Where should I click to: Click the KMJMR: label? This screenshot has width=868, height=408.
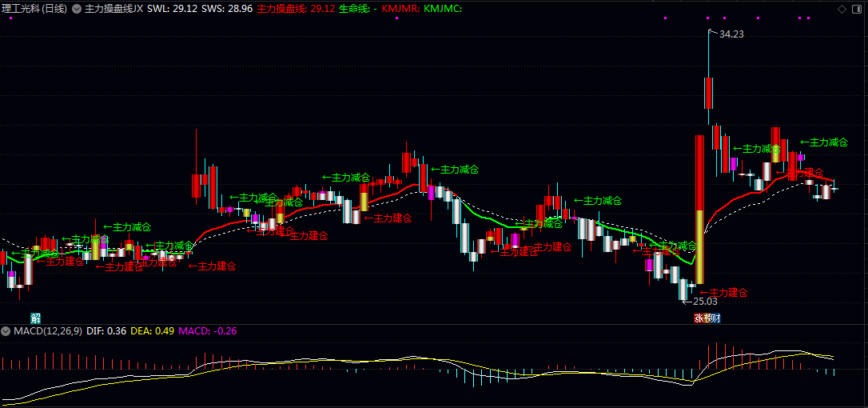coord(400,9)
